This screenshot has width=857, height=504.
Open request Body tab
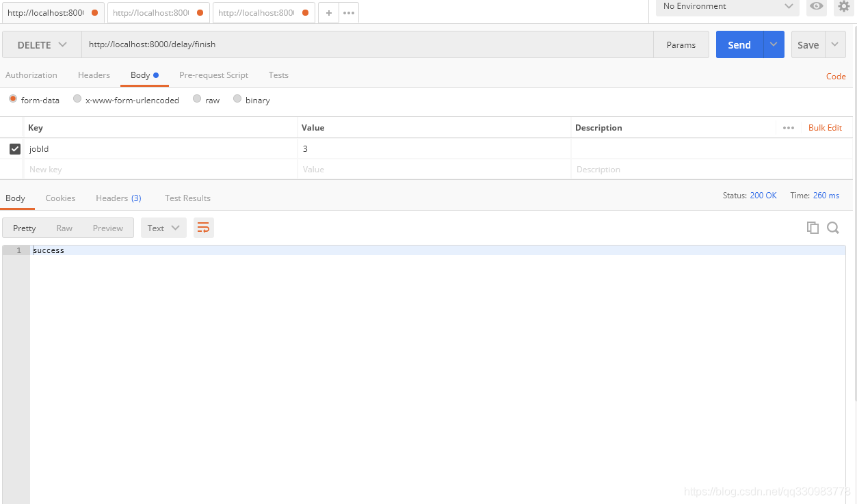(144, 75)
